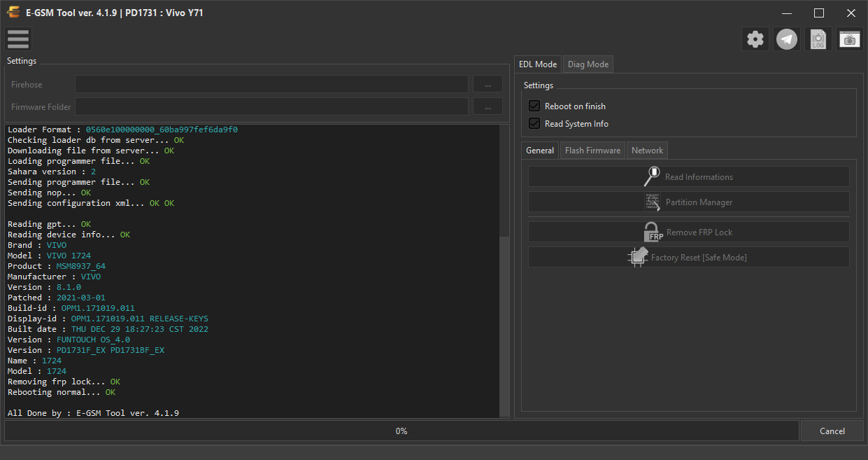Open the Flash Firmware tab
This screenshot has height=460, width=868.
point(592,150)
